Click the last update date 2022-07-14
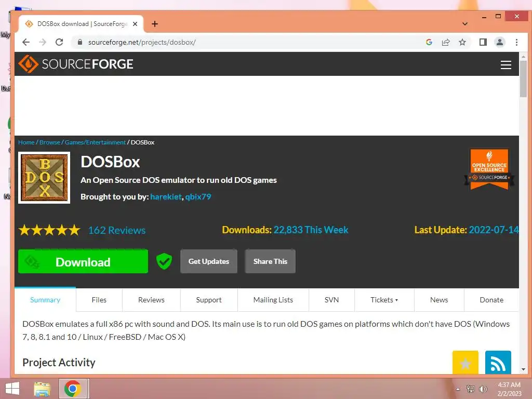Viewport: 532px width, 399px height. tap(494, 230)
